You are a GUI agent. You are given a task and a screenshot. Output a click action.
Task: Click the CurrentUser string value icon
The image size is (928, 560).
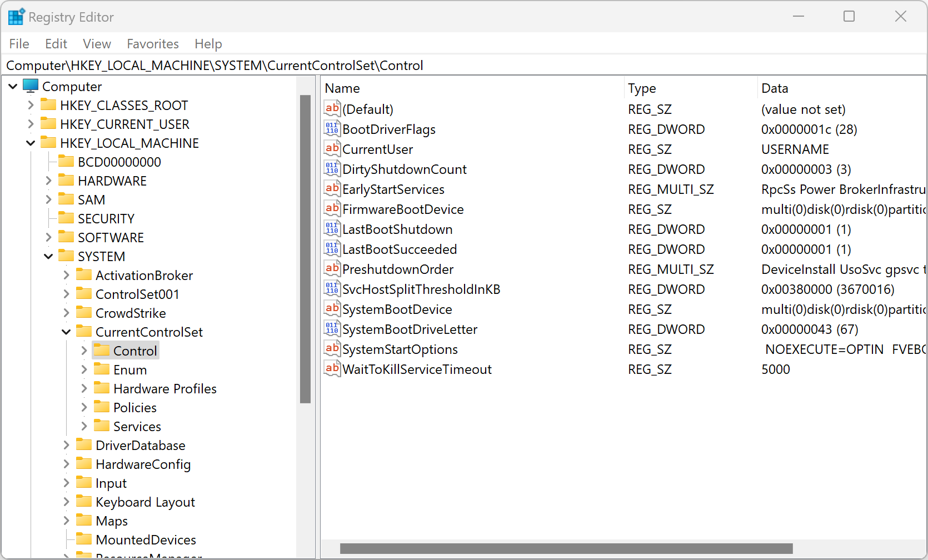click(x=332, y=149)
